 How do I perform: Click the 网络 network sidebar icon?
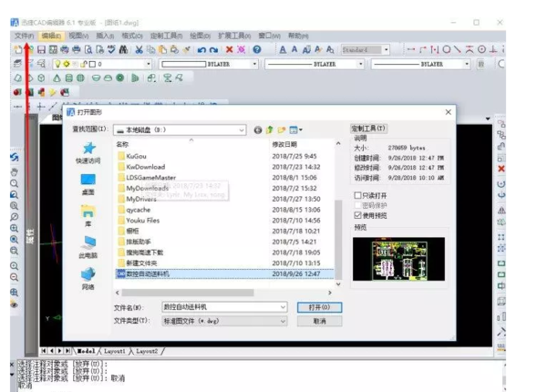click(x=88, y=277)
